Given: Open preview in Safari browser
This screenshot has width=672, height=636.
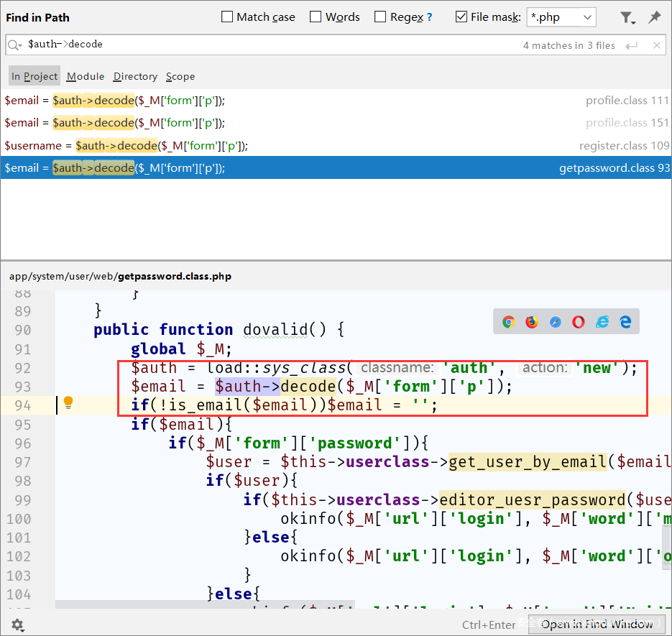Looking at the screenshot, I should point(556,322).
